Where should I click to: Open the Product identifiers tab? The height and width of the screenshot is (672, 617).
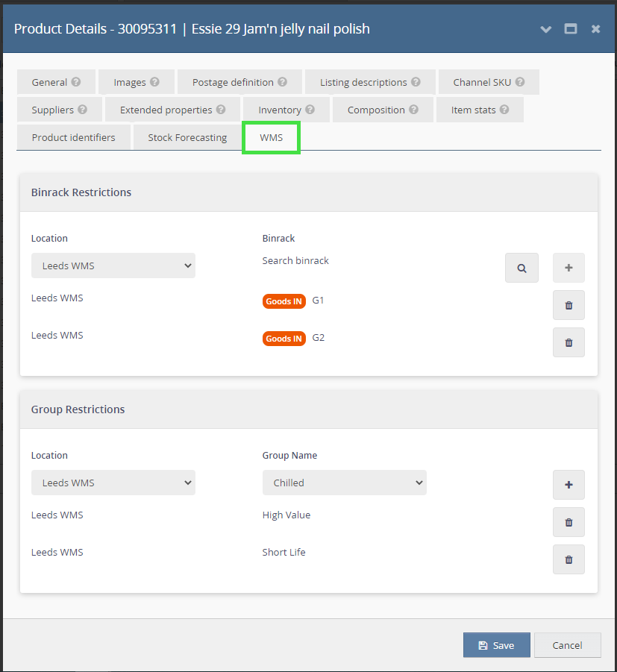[73, 137]
